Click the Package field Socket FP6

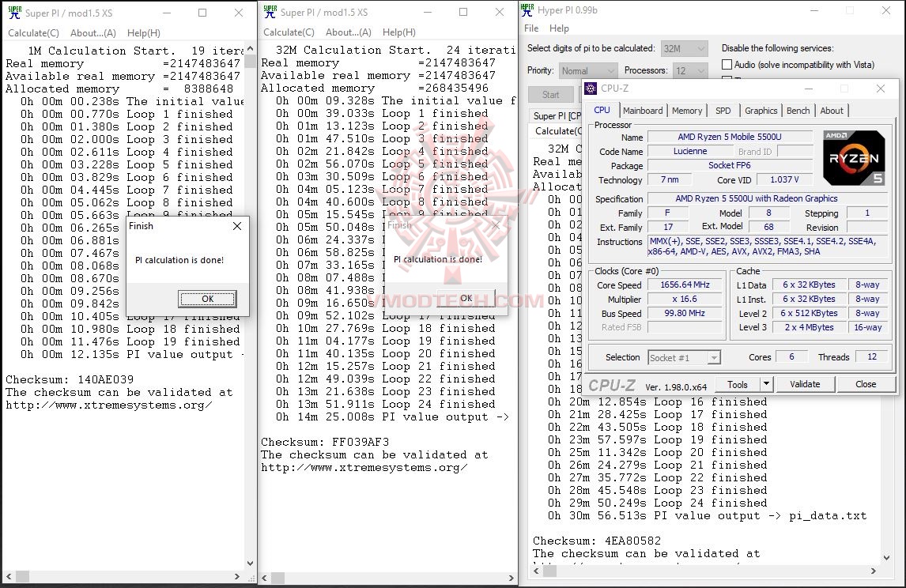pyautogui.click(x=730, y=165)
